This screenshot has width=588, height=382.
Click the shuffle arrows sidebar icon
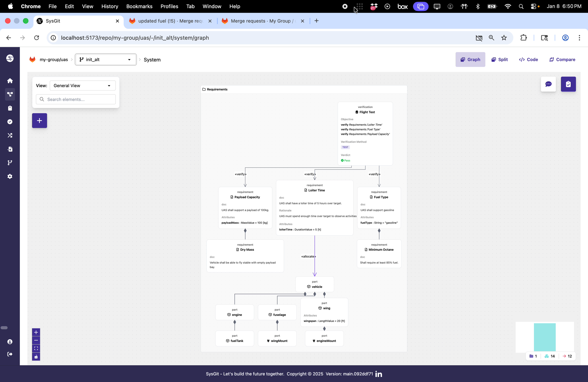10,135
